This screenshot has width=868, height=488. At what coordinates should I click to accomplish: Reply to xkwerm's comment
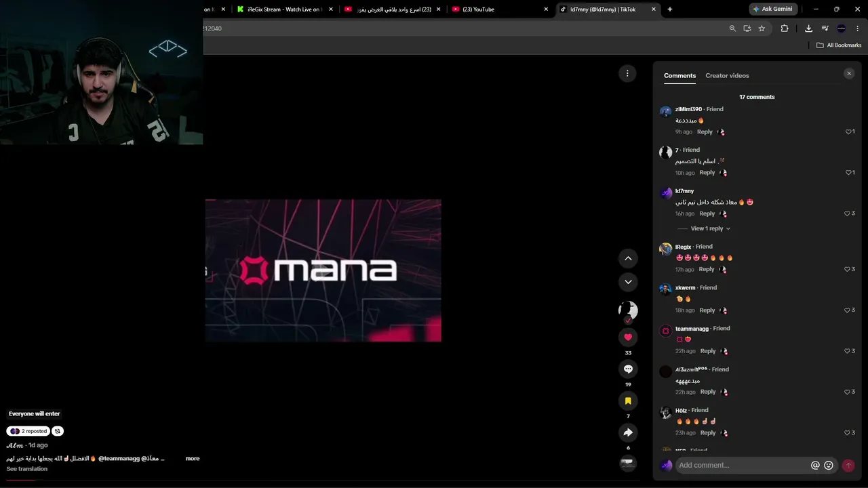coord(707,310)
